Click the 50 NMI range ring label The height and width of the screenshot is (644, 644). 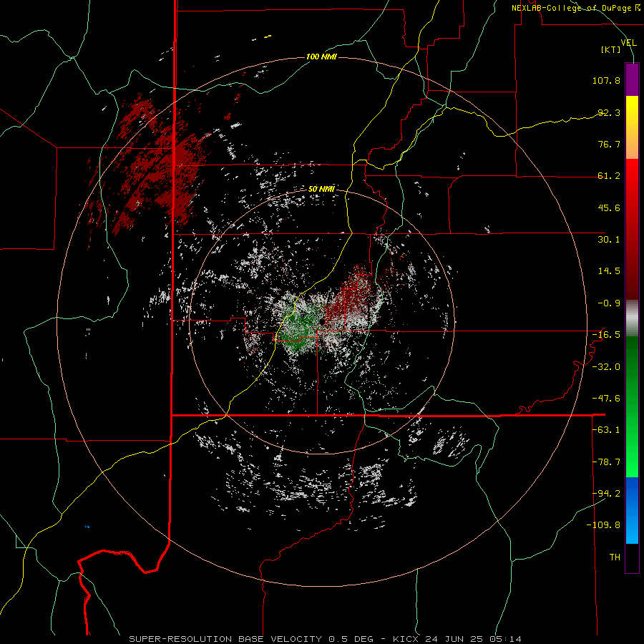click(321, 189)
